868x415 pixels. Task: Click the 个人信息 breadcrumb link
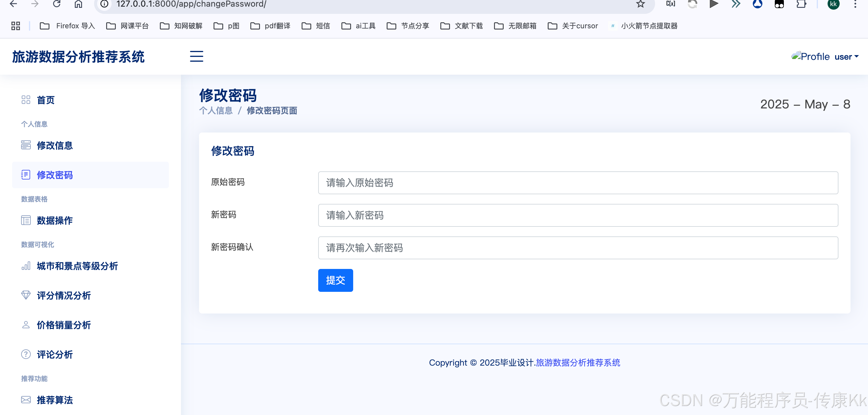point(216,111)
